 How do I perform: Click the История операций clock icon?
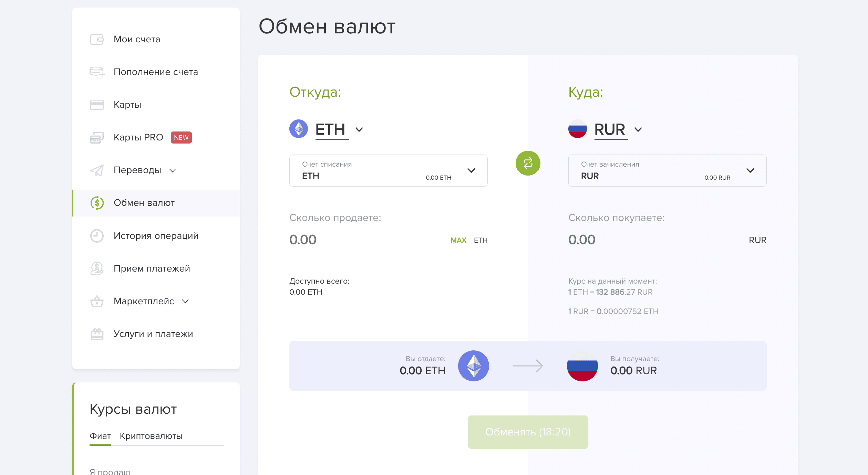tap(97, 236)
